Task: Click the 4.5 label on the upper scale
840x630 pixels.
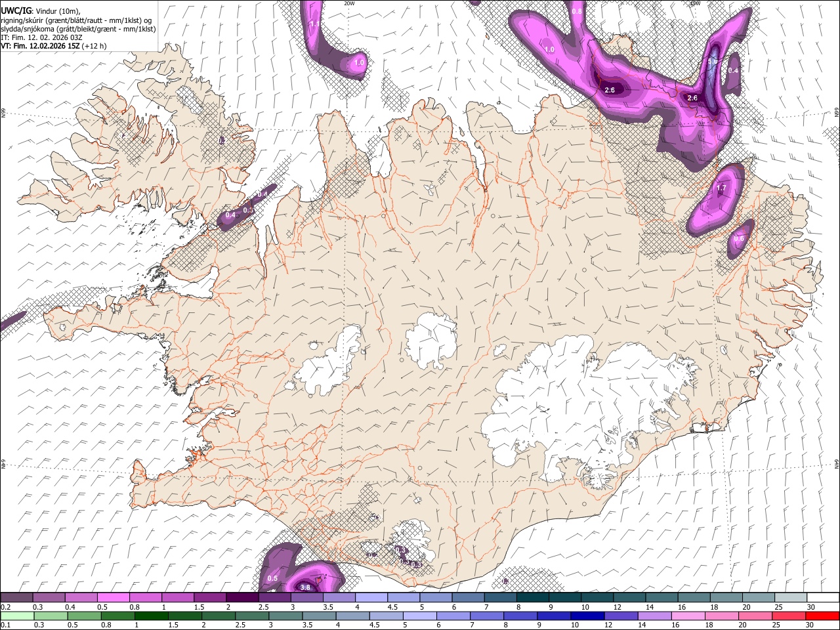Action: click(392, 607)
